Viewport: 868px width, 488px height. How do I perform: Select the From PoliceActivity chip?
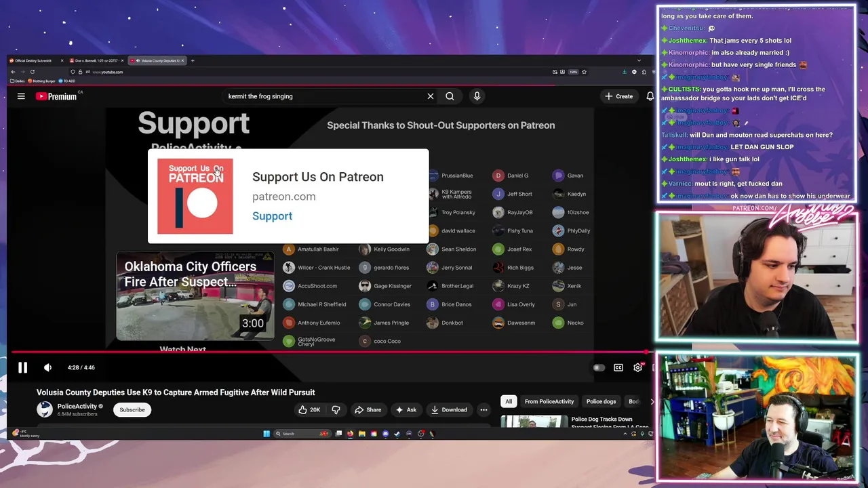549,401
